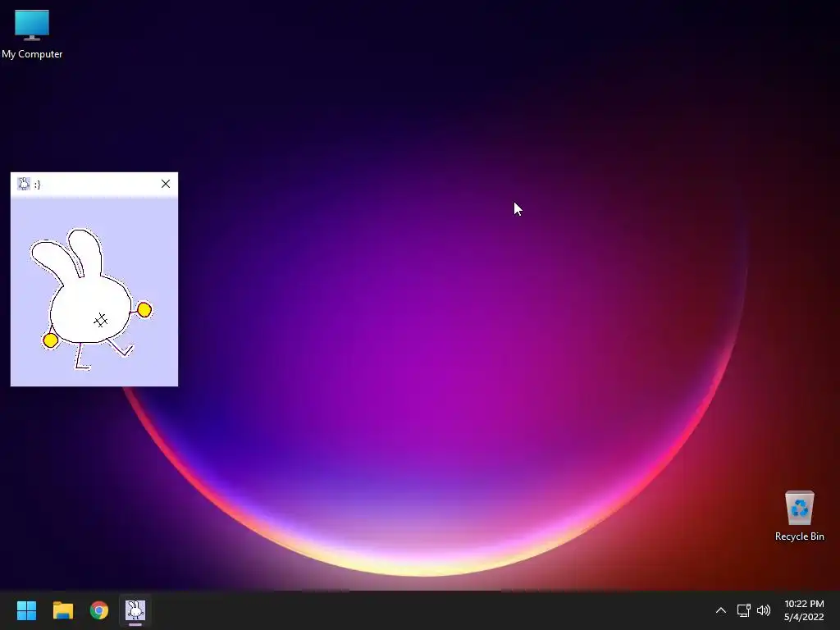Open the clock showing 10:22 PM
The height and width of the screenshot is (630, 840).
(x=804, y=604)
